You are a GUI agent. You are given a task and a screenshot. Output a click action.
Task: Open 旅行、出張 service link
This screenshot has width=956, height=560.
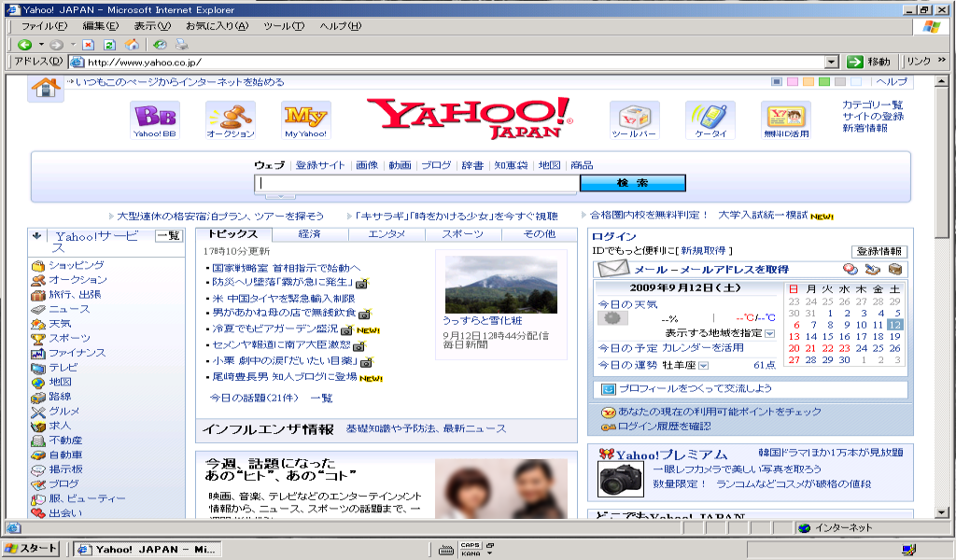pos(75,294)
